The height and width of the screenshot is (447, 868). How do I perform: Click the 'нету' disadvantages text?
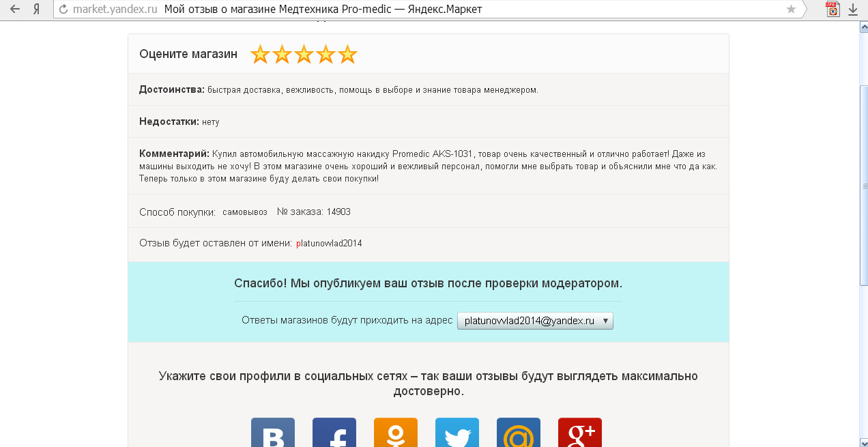click(210, 122)
